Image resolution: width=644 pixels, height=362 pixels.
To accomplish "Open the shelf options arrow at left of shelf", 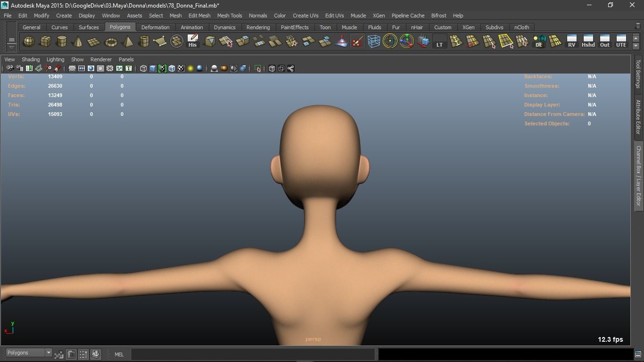I will 11,47.
